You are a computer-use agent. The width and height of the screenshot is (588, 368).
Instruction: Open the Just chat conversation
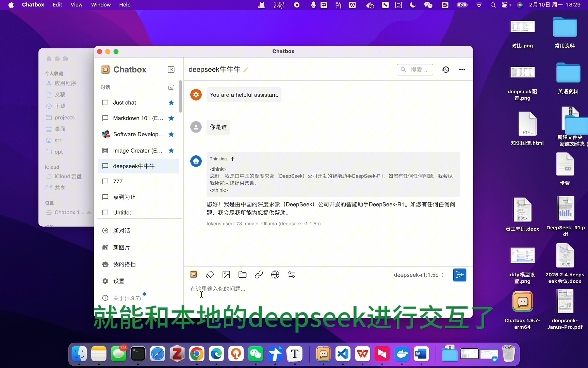(138, 103)
